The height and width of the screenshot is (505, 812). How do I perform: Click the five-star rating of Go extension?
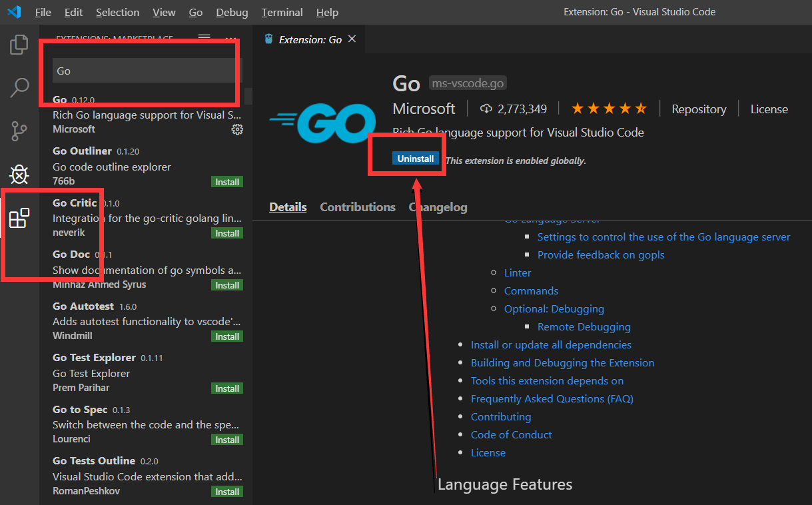[609, 109]
